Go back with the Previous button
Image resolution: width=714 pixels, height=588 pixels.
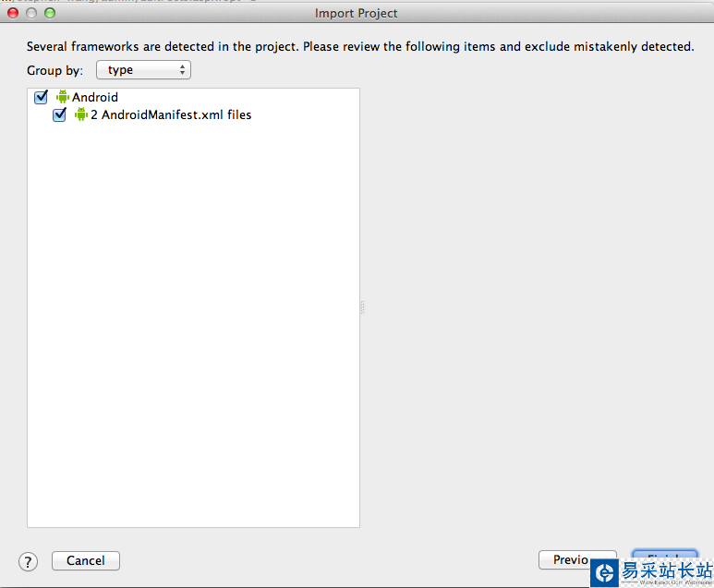[x=571, y=560]
